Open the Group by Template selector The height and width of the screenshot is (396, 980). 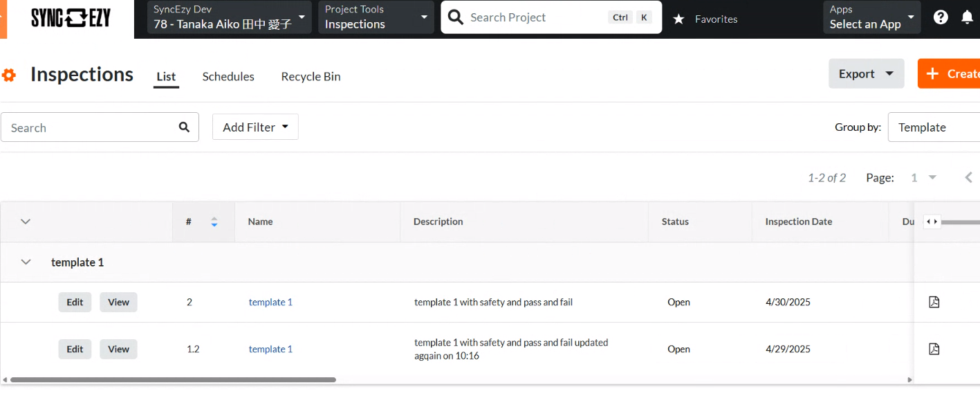coord(934,127)
